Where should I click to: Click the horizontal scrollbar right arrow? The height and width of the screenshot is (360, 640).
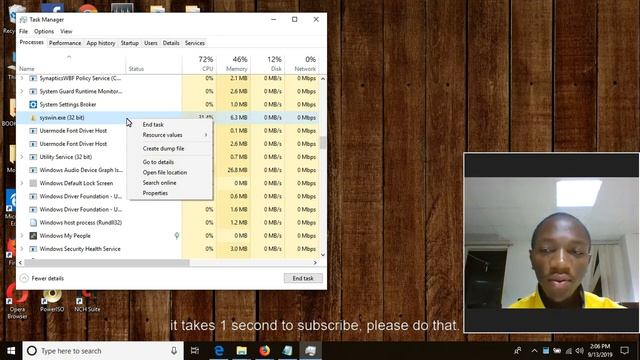coord(315,263)
